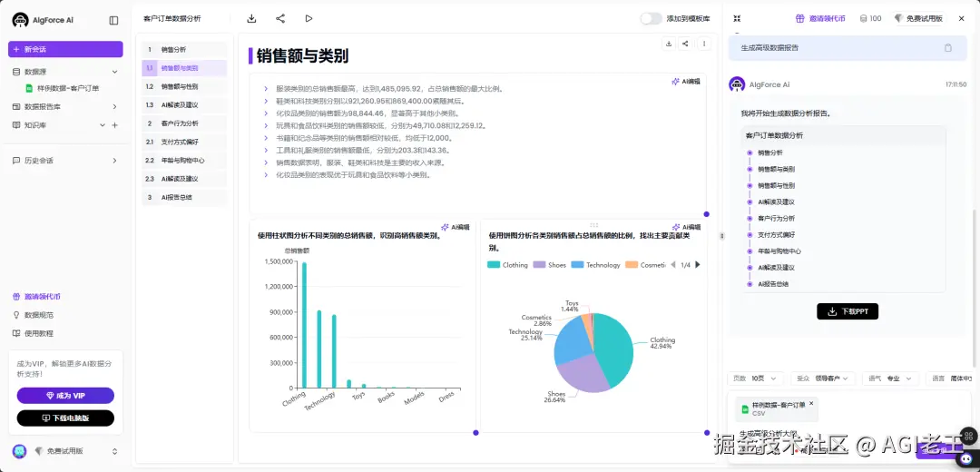Select outline item 2.3 AI解读及建议
Viewport: 980px width, 472px height.
click(184, 179)
